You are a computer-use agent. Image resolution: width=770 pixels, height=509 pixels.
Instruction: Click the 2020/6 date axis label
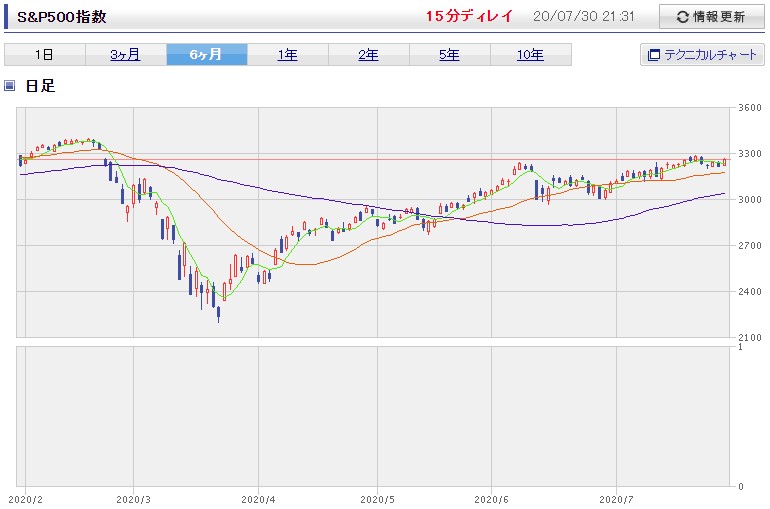[491, 500]
